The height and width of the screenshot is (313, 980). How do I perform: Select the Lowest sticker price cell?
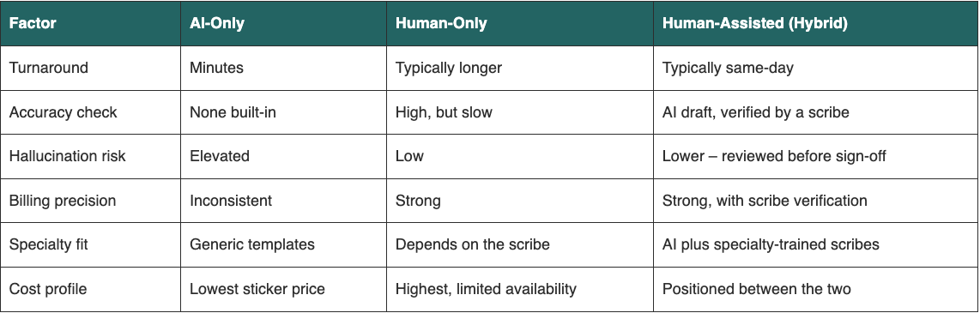(x=257, y=289)
